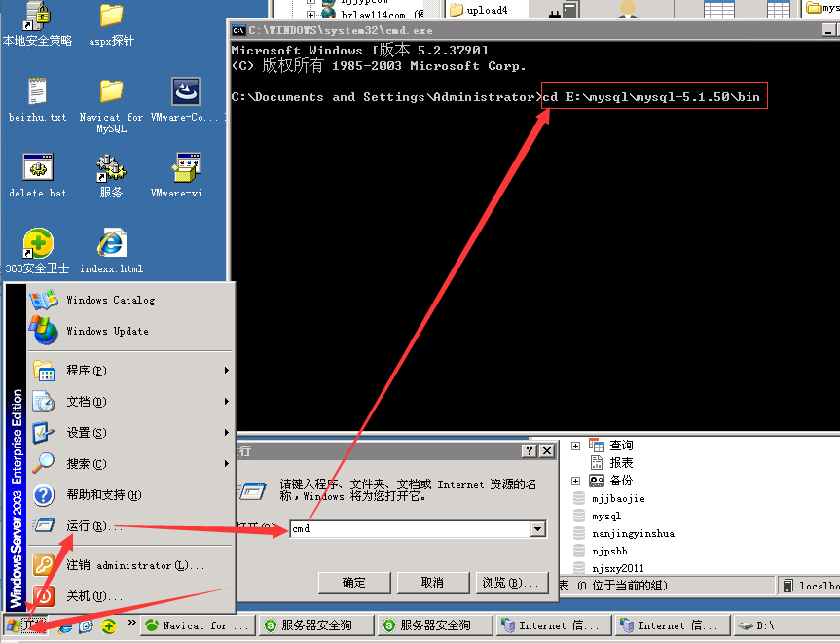Launch the 360安全卫士 desktop shortcut
This screenshot has width=840, height=643.
point(37,251)
